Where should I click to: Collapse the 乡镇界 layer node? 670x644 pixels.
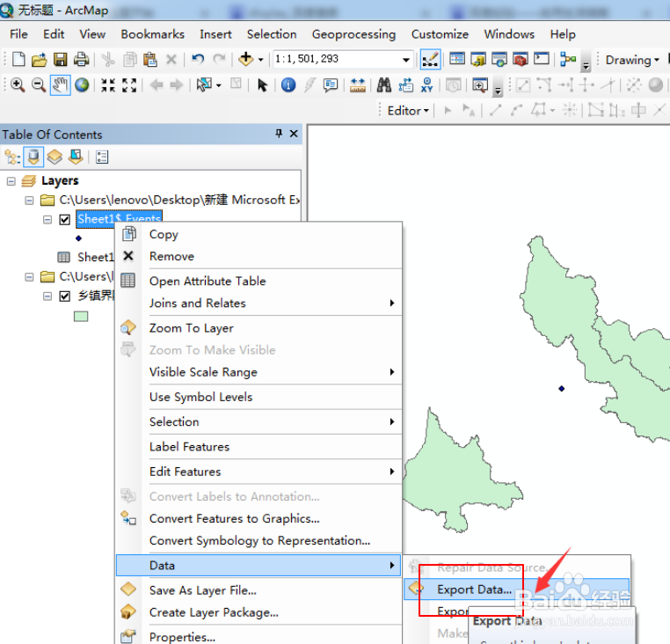point(47,296)
